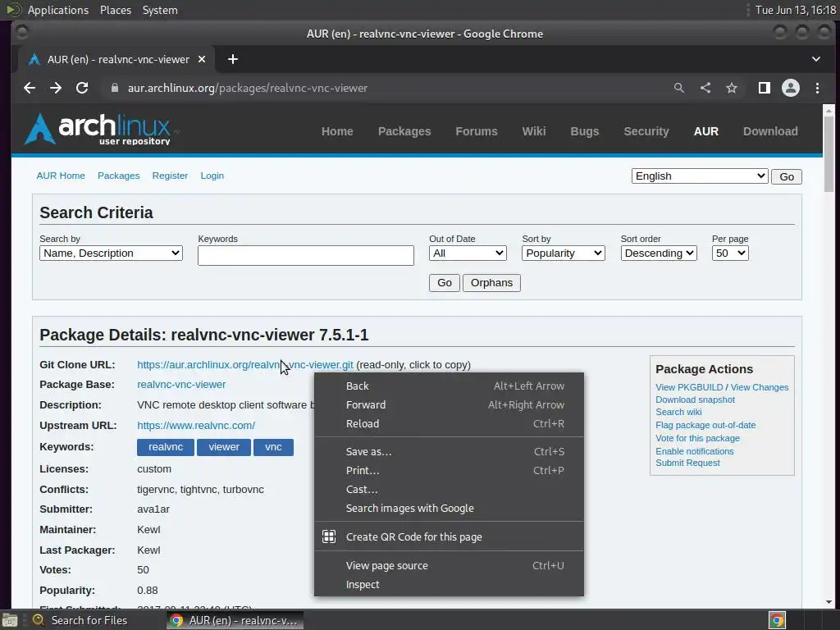
Task: Open the Forums nav link
Action: (x=477, y=131)
